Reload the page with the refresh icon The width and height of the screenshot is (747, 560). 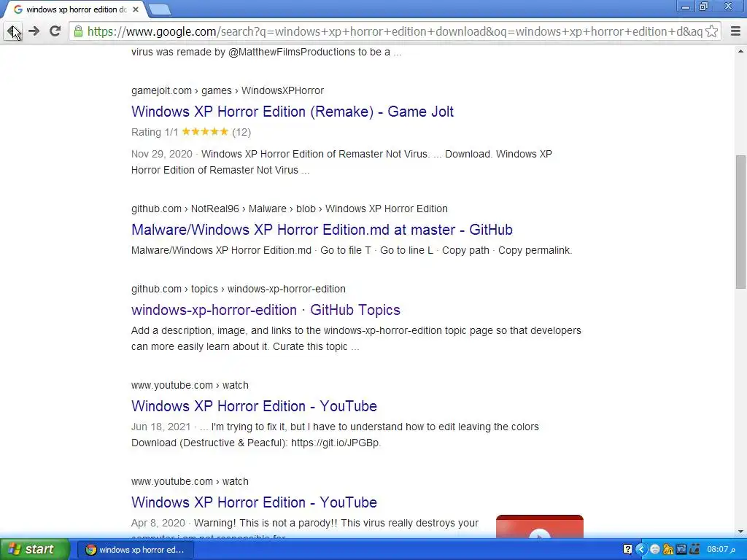[x=55, y=31]
